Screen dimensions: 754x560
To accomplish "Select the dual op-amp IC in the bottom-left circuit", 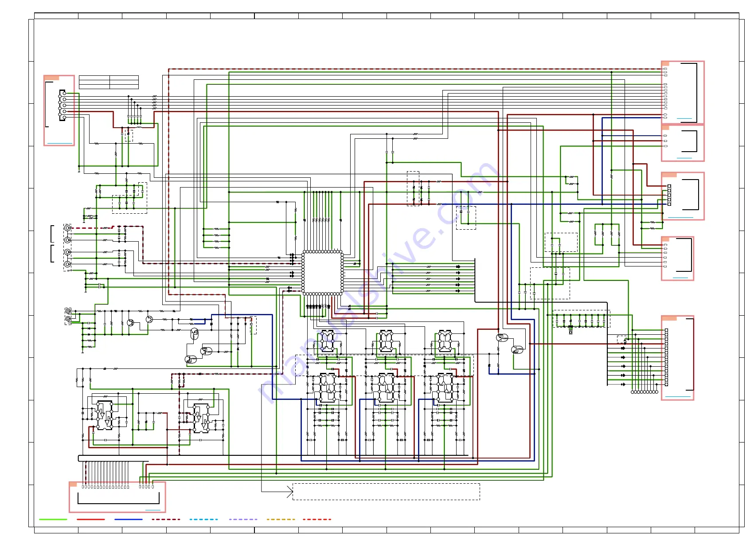I will (105, 415).
